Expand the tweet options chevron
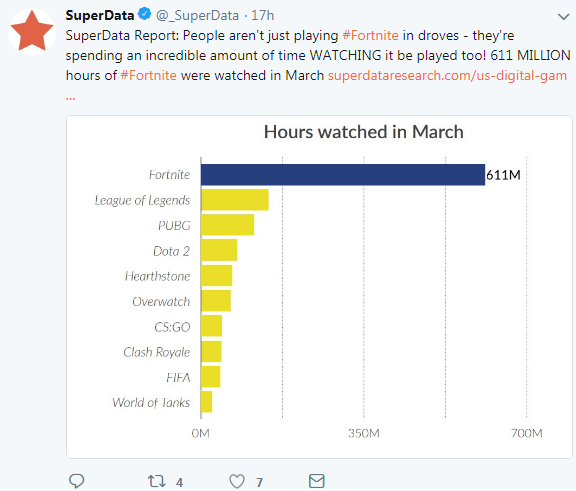576x491 pixels. 563,17
